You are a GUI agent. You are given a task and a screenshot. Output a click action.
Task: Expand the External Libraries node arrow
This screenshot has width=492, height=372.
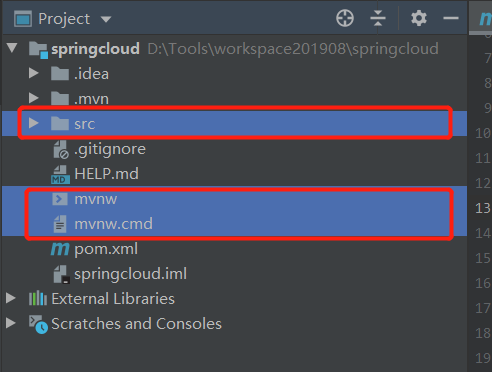coord(11,298)
